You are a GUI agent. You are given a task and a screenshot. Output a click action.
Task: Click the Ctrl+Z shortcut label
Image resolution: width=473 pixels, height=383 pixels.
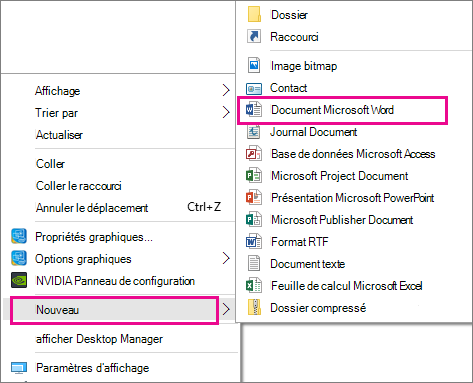tap(204, 207)
